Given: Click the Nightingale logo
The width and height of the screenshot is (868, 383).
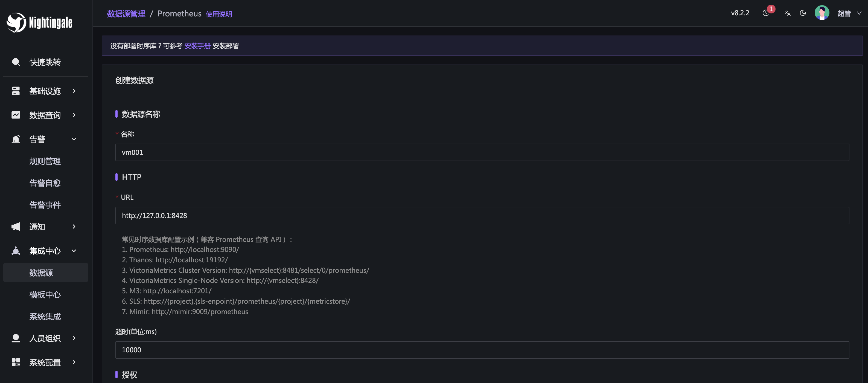Looking at the screenshot, I should [x=39, y=22].
